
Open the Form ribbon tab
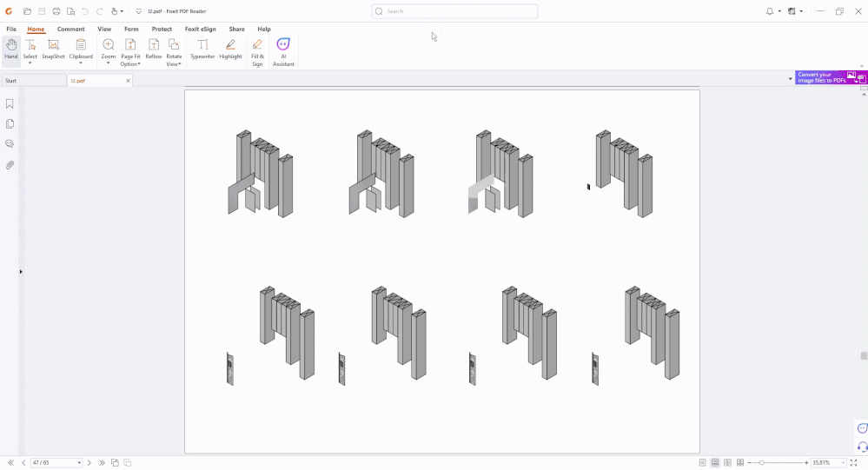[x=131, y=30]
